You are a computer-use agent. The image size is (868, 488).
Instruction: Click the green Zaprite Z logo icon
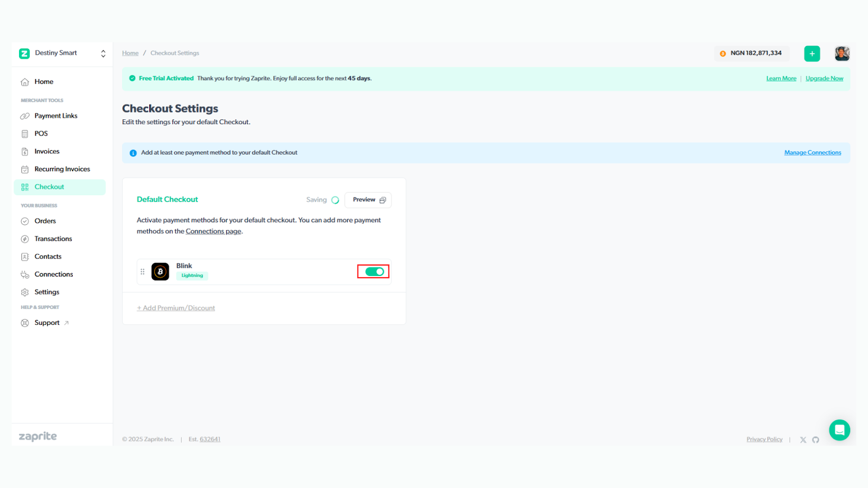click(24, 53)
